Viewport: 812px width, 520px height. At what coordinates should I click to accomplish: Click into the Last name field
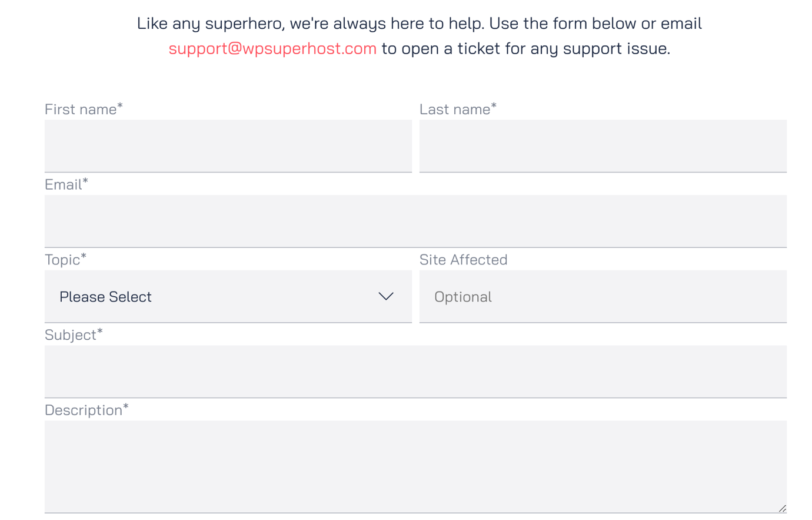point(603,145)
